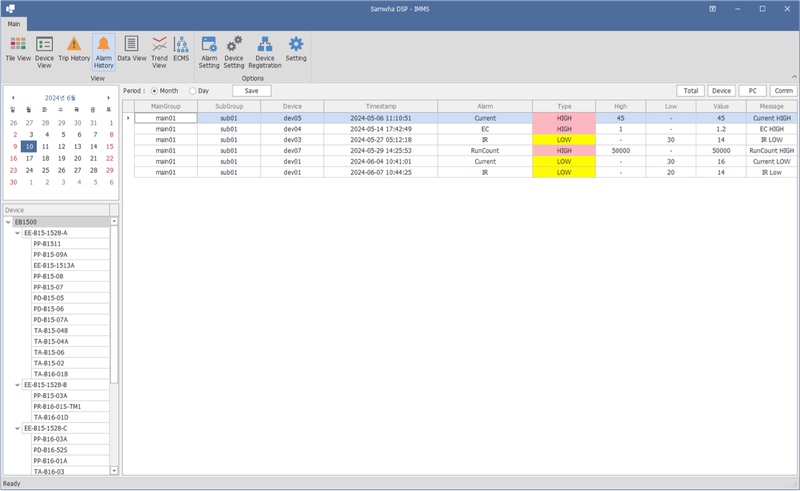
Task: Select timestamp 2024-05-14 17:42:49 cell
Action: click(381, 129)
